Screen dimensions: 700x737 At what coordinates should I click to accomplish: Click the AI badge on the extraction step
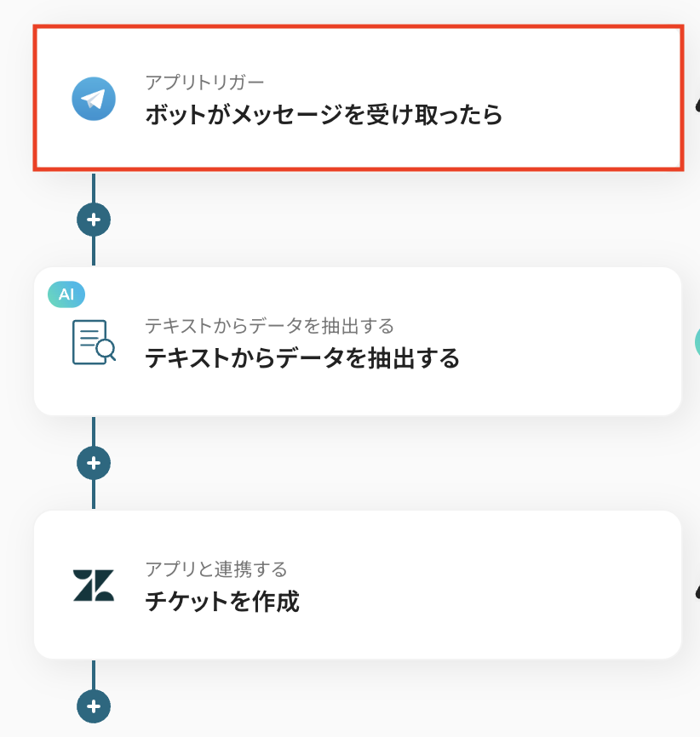click(66, 294)
